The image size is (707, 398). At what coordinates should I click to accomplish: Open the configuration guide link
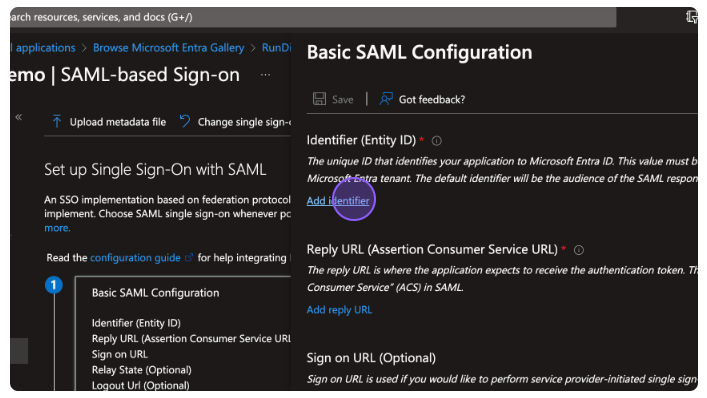click(x=135, y=258)
